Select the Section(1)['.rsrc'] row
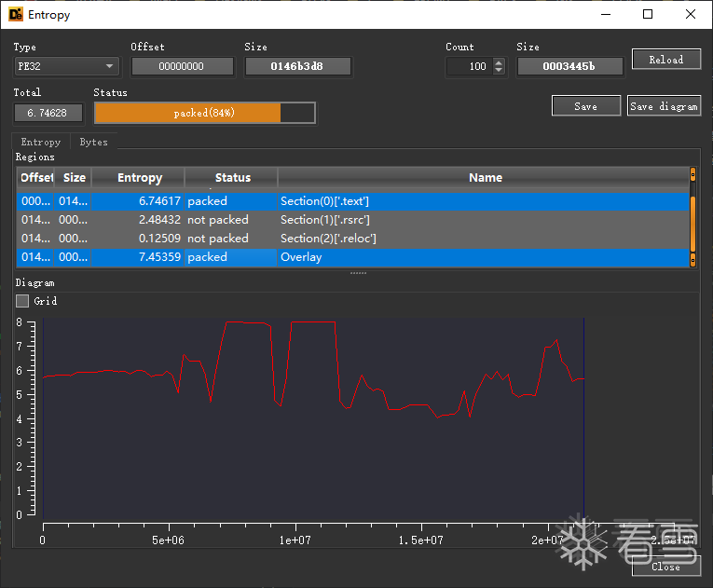The height and width of the screenshot is (588, 713). tap(353, 220)
